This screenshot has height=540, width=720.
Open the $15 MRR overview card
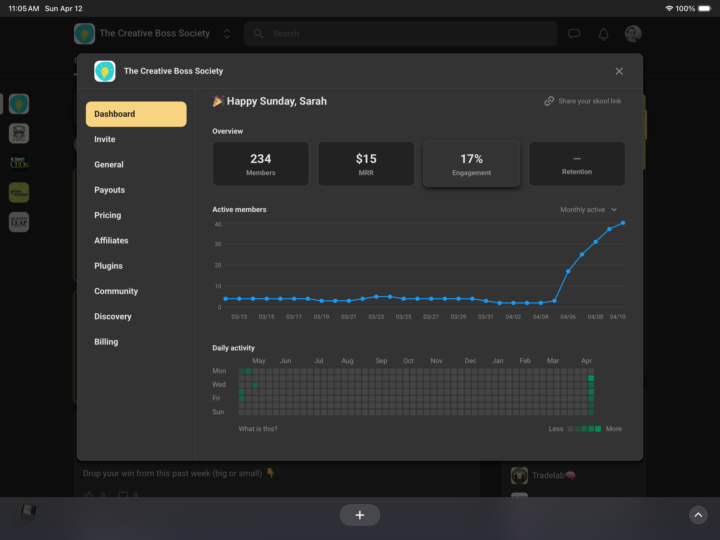(366, 164)
